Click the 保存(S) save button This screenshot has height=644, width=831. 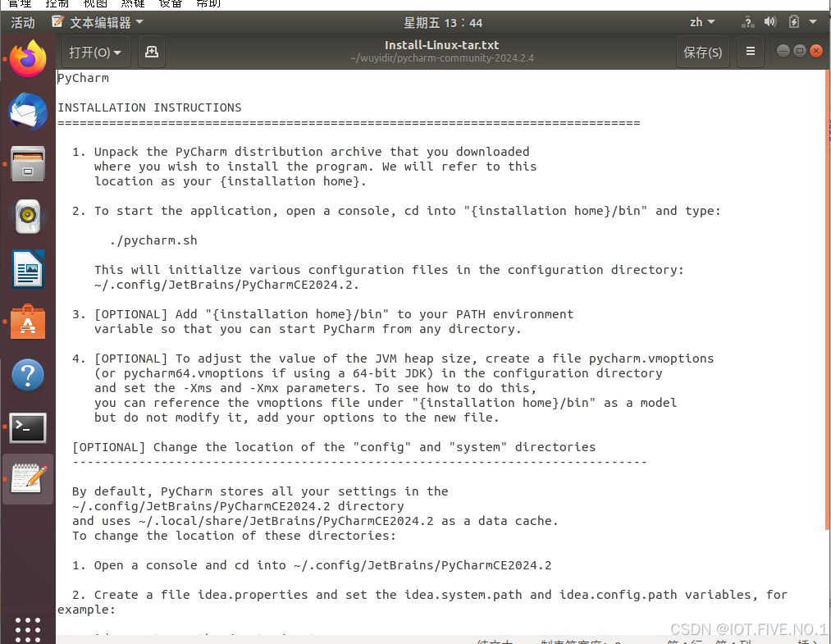[703, 52]
